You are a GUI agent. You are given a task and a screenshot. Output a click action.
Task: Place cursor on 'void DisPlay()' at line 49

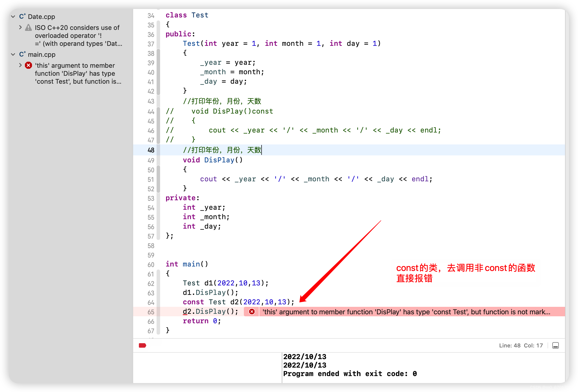pos(212,160)
